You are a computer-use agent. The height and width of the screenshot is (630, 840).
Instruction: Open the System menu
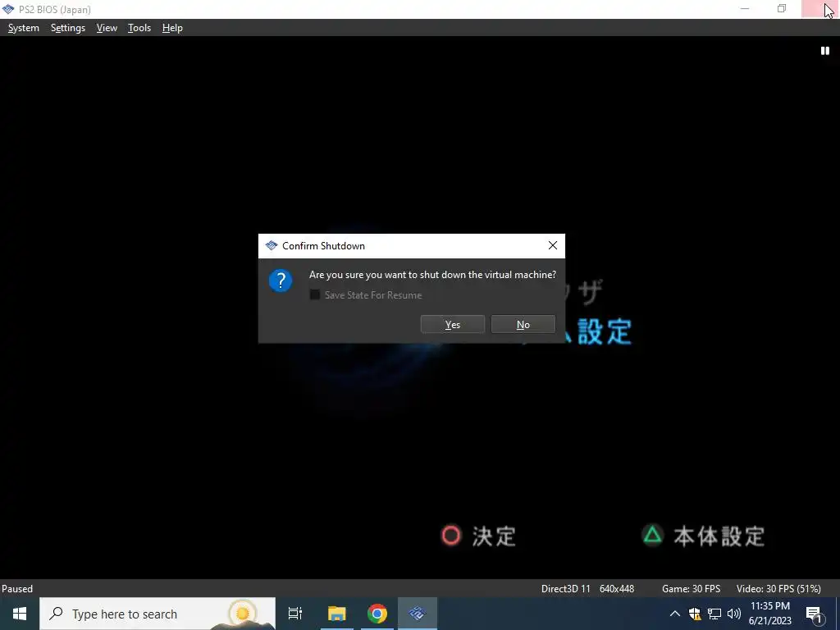(24, 28)
